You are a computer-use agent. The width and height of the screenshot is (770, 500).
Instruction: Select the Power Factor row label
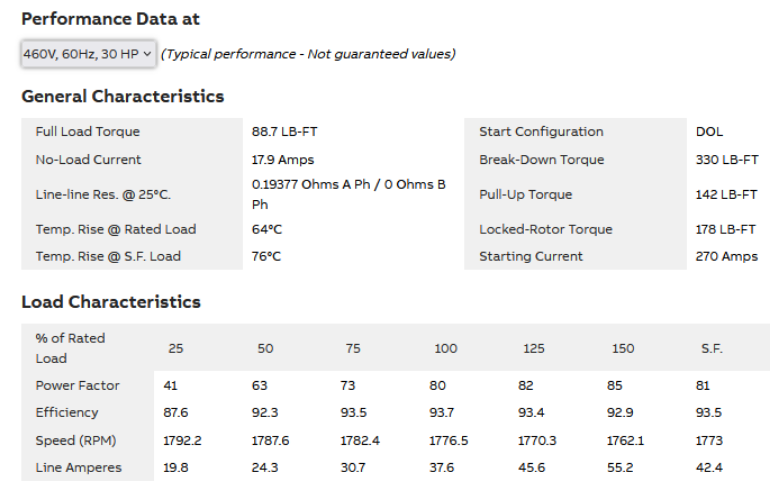[x=77, y=385]
